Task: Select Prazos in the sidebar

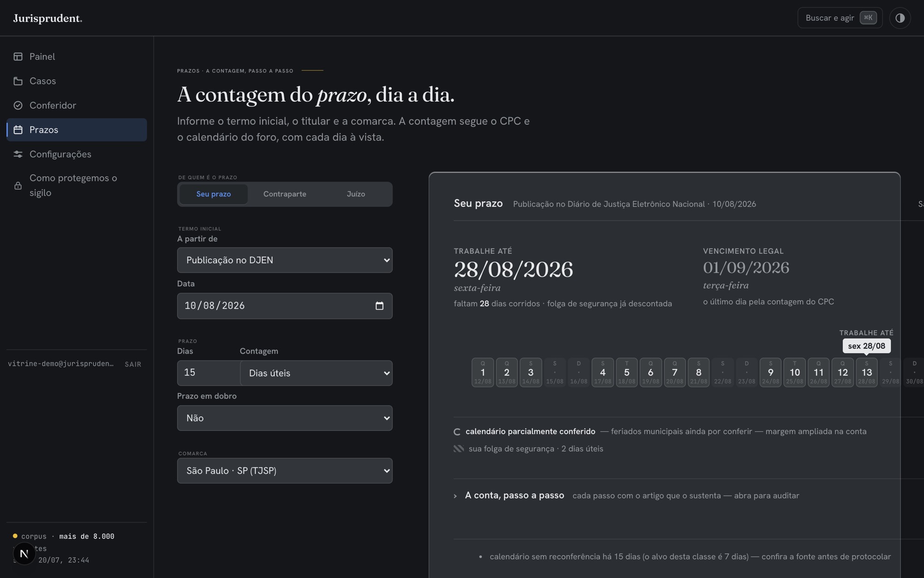Action: [77, 130]
